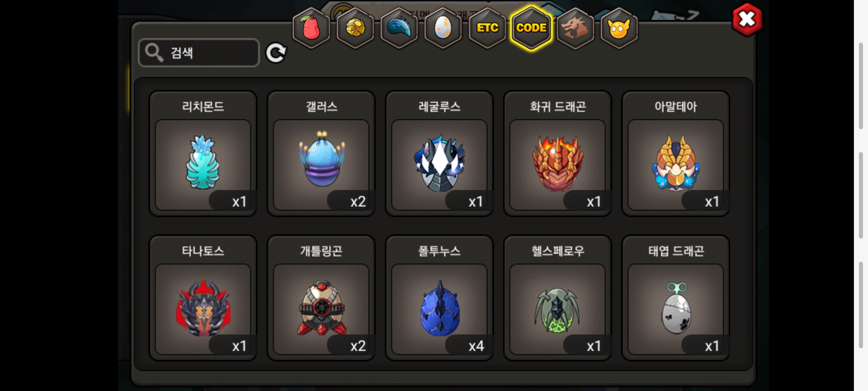Open the blue dragon head category tab

click(x=399, y=28)
